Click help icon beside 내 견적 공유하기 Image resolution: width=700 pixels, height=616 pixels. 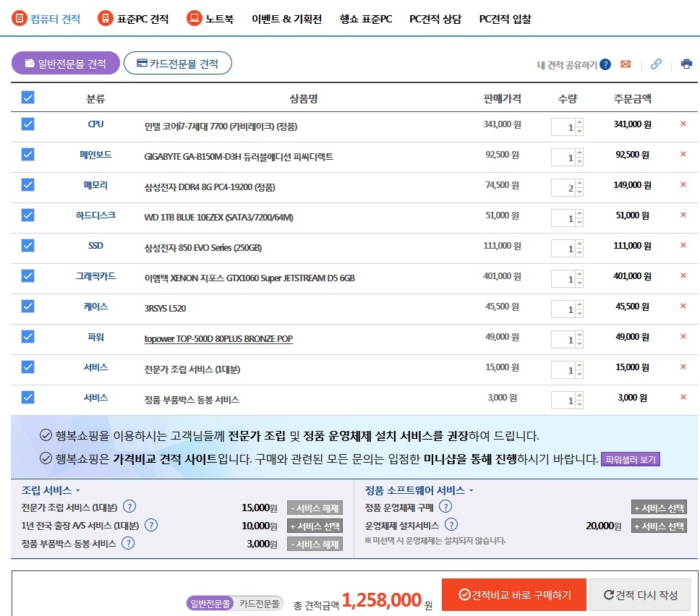(x=605, y=64)
